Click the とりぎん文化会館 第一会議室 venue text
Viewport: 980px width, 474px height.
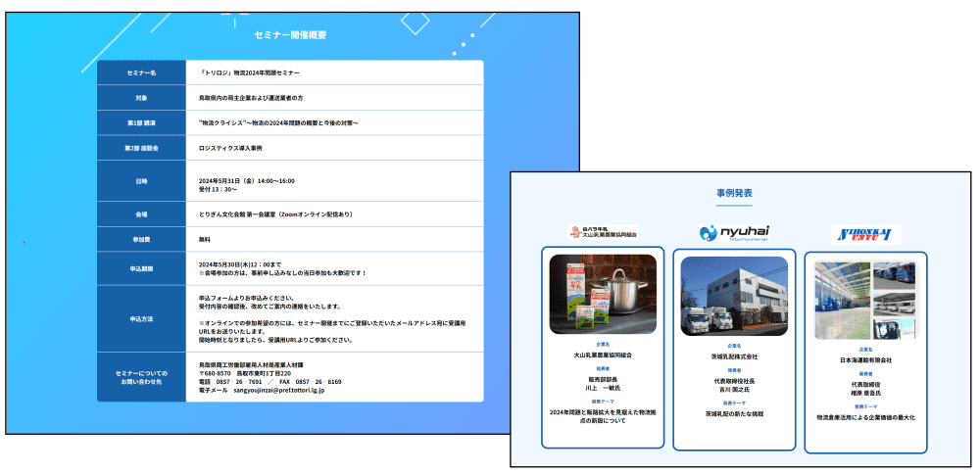[x=275, y=214]
